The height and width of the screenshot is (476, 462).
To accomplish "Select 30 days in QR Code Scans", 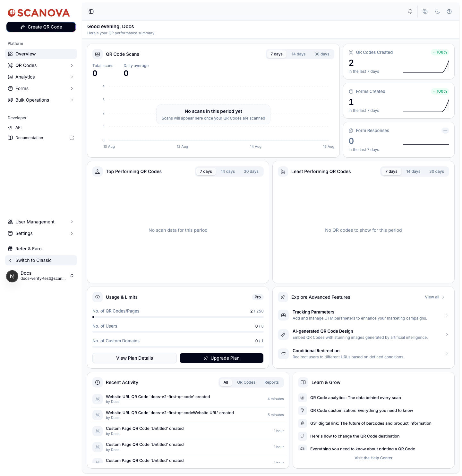I will tap(322, 54).
